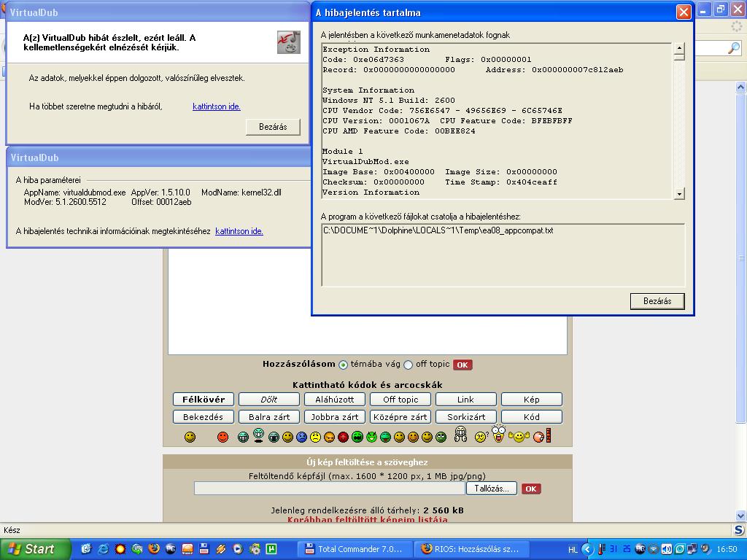Click the Balra zárt align-left button
This screenshot has height=560, width=747.
point(269,416)
